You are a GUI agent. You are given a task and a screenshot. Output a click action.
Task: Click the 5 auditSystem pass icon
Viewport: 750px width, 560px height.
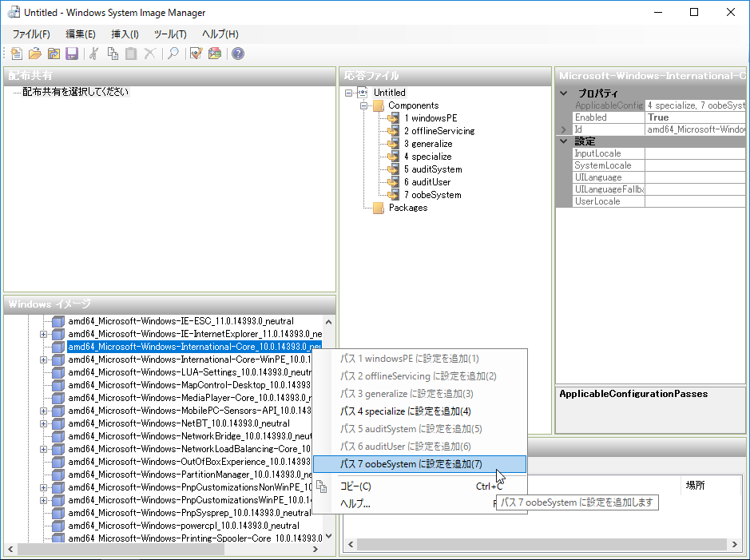pos(393,169)
